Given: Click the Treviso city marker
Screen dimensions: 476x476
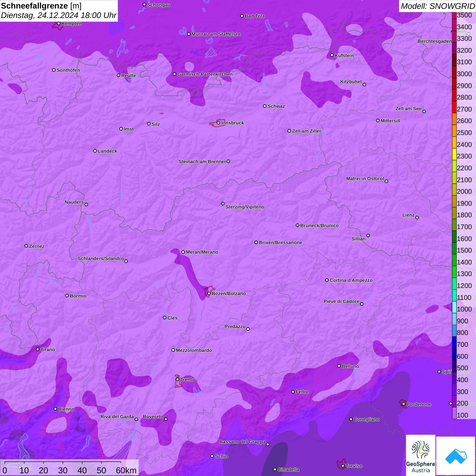Looking at the screenshot, I should click(343, 466).
